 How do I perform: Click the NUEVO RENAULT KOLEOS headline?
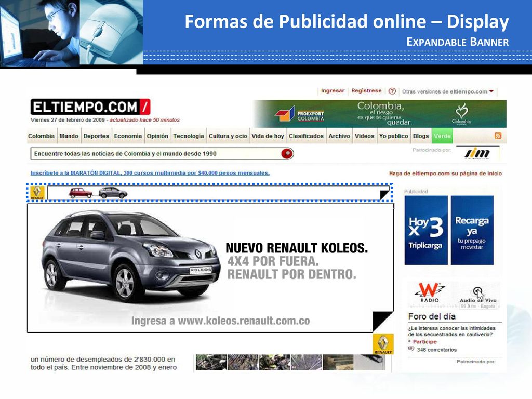tap(297, 248)
